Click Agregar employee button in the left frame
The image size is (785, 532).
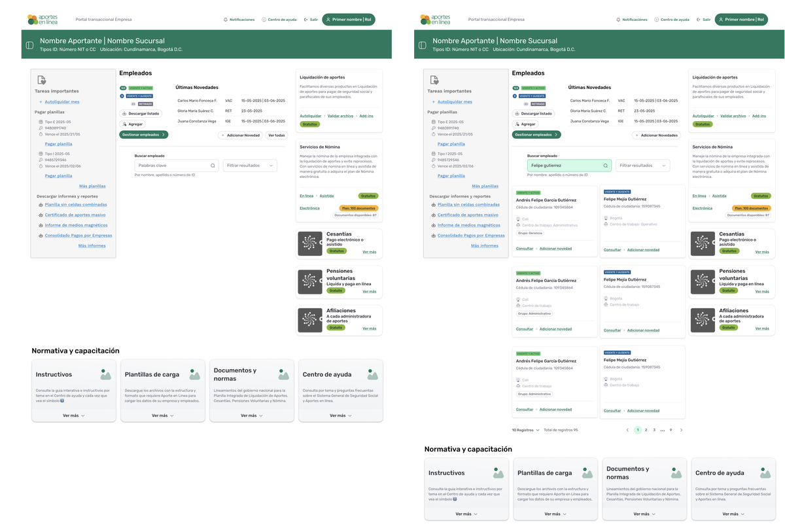pyautogui.click(x=133, y=124)
